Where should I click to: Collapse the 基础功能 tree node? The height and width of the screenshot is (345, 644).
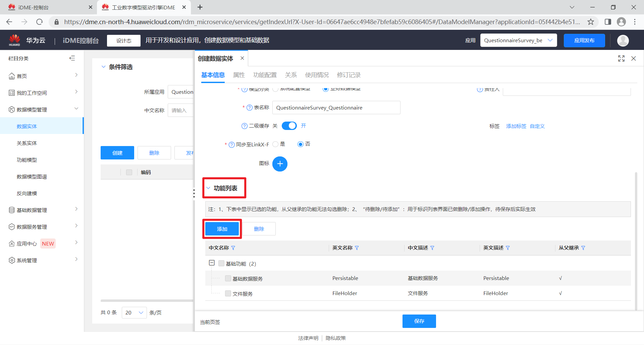212,263
